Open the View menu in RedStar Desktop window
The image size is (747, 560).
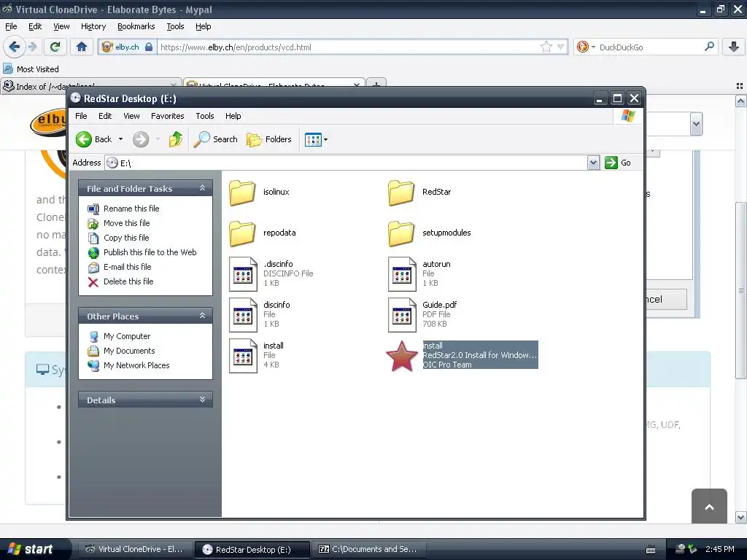pos(131,116)
